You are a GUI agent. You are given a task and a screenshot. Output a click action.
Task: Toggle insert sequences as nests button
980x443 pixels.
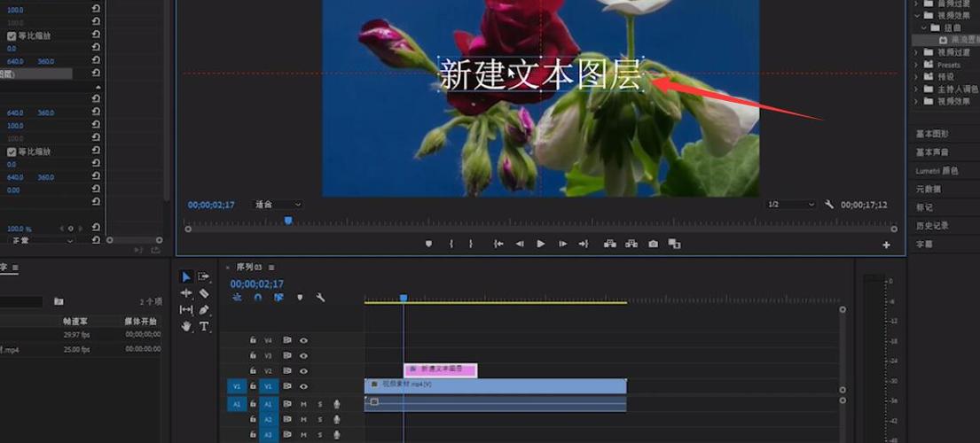(x=237, y=298)
